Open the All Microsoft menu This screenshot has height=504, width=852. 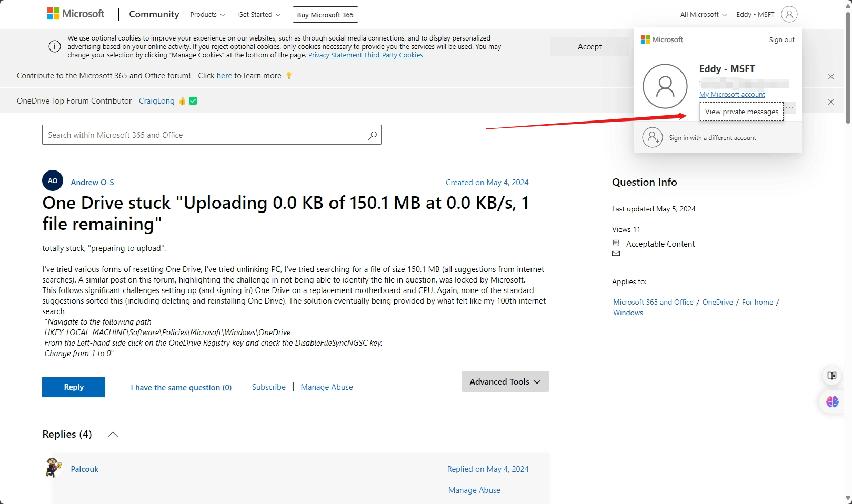(x=704, y=15)
